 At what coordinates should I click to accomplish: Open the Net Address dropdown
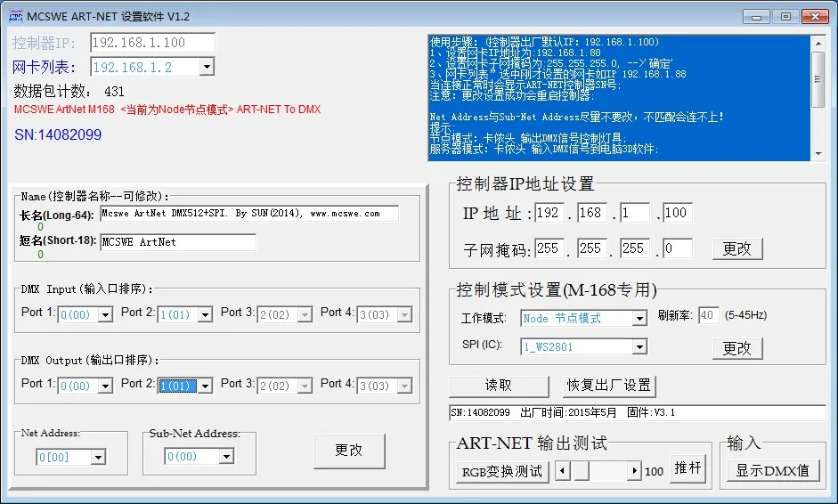click(x=98, y=457)
